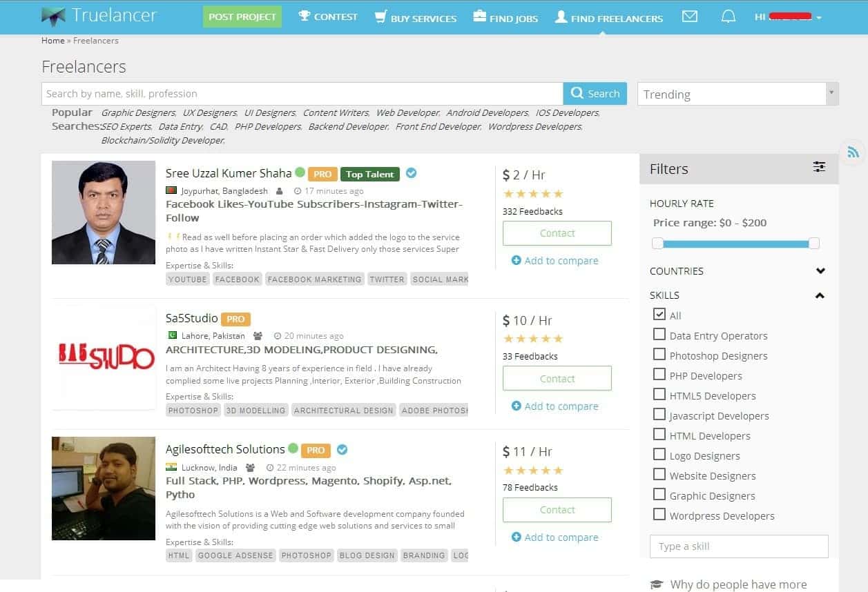Check HTML Developers skill
Image resolution: width=868 pixels, height=592 pixels.
[659, 435]
